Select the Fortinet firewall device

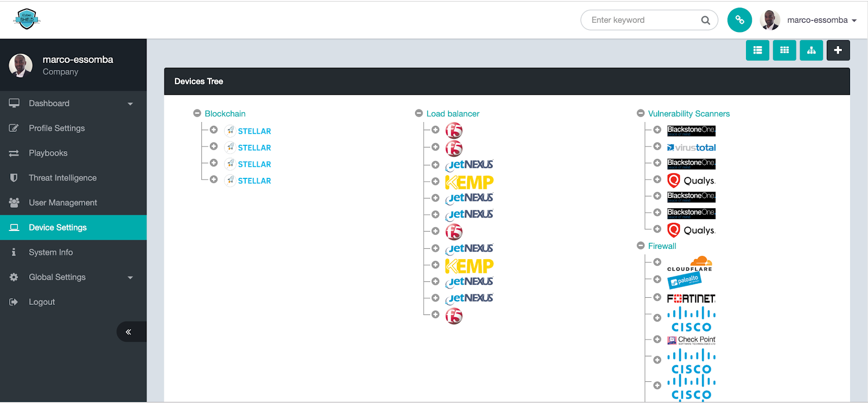tap(691, 298)
